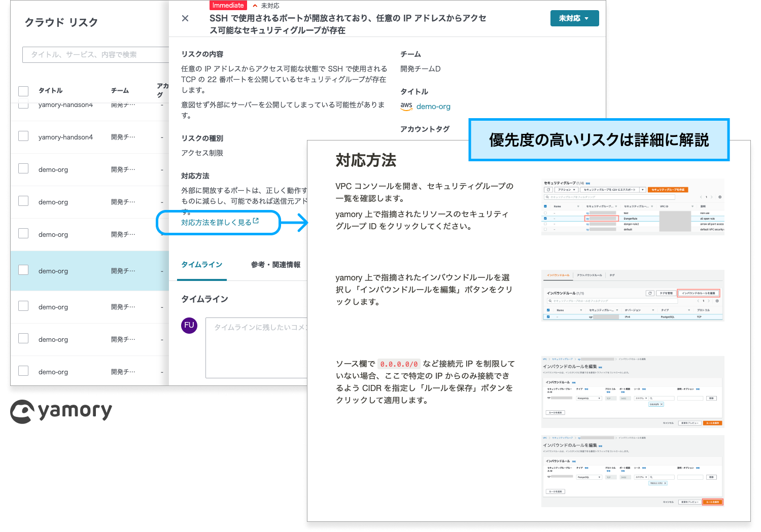The image size is (761, 532).
Task: Focus the timeline comment text box
Action: [257, 348]
